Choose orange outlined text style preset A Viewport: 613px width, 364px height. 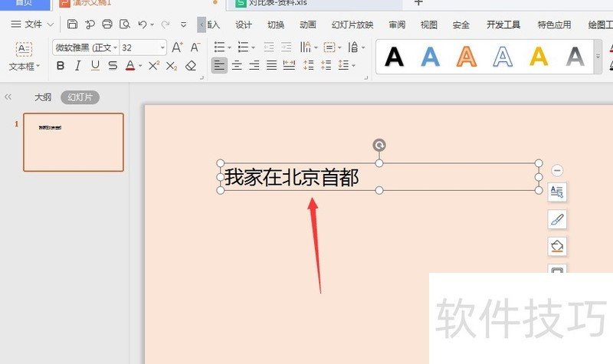tap(467, 57)
